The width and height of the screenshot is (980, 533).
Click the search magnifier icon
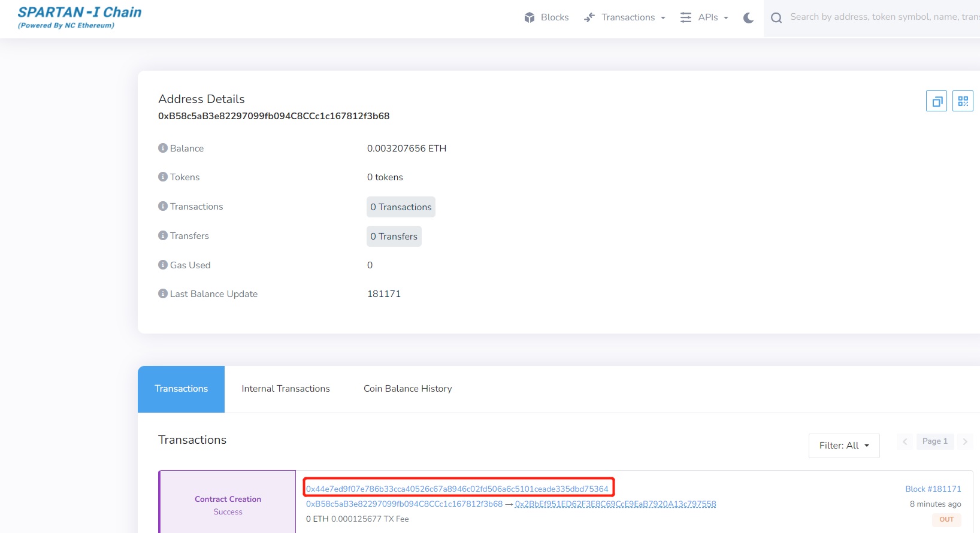pyautogui.click(x=776, y=18)
